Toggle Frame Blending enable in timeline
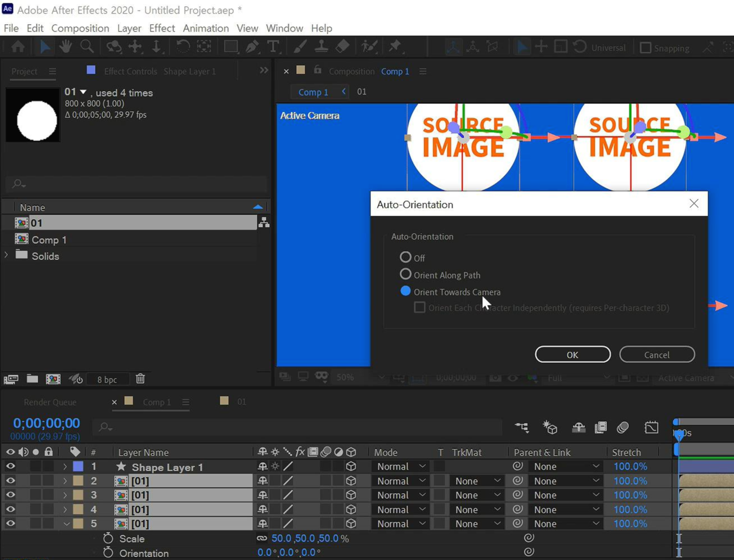This screenshot has height=560, width=734. (601, 428)
